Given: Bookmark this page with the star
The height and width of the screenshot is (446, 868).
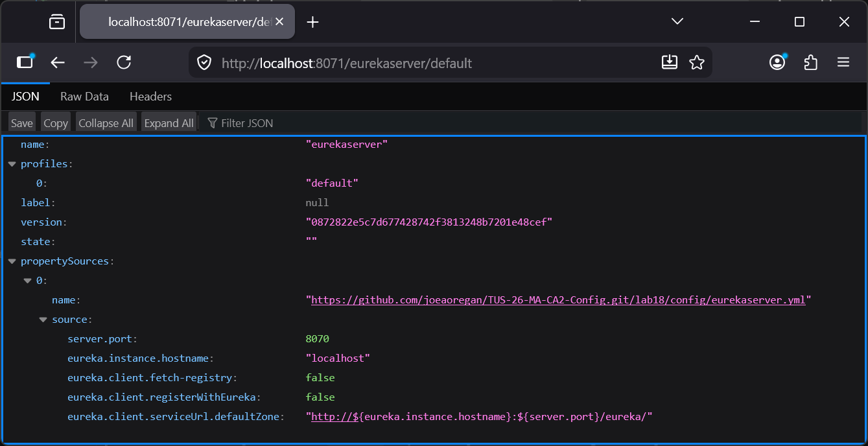Looking at the screenshot, I should 697,62.
